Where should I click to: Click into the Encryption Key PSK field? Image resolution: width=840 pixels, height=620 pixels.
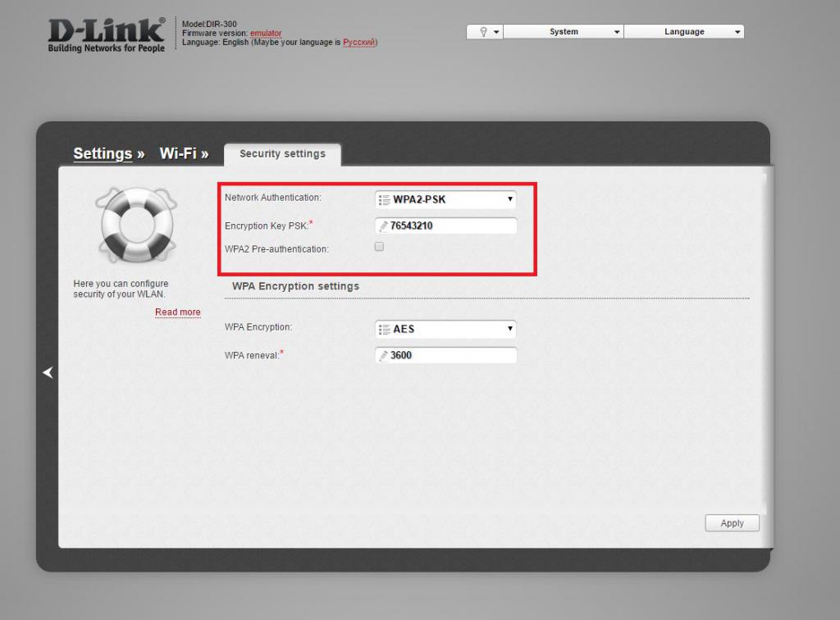tap(446, 226)
